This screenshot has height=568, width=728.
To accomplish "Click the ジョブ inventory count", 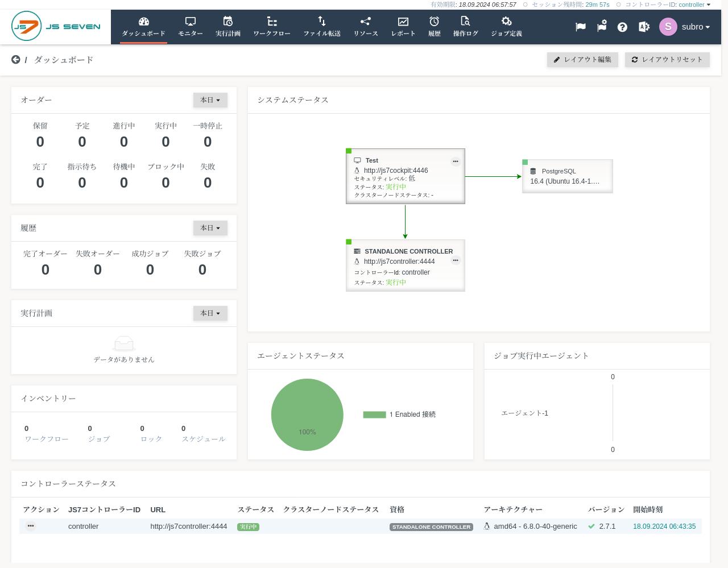I will [x=90, y=429].
